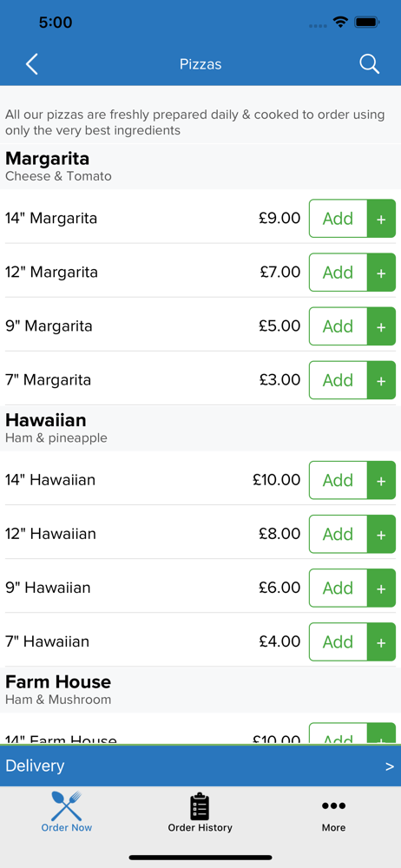Tap the plus icon for 12" Hawaiian
This screenshot has height=868, width=401.
[381, 534]
